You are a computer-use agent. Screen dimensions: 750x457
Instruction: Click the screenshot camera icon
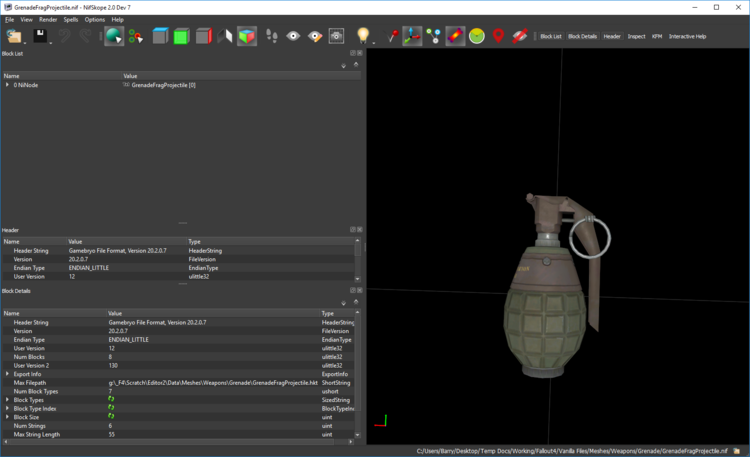click(336, 36)
